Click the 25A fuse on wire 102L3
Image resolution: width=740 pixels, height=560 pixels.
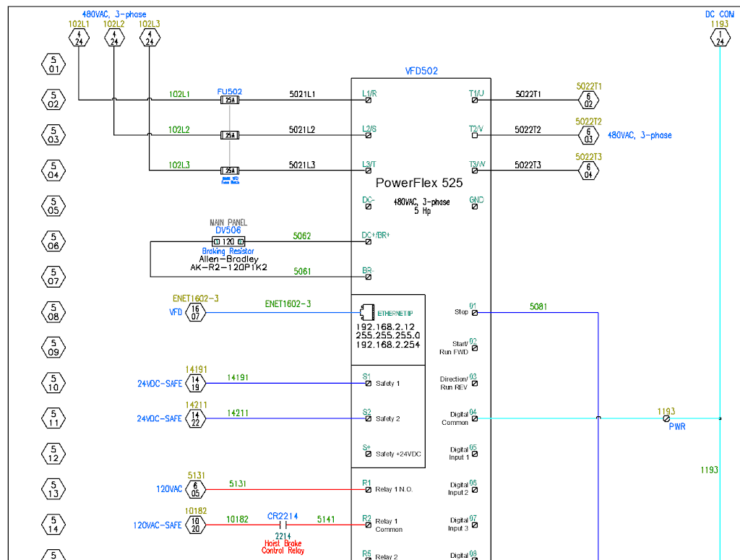tap(230, 171)
